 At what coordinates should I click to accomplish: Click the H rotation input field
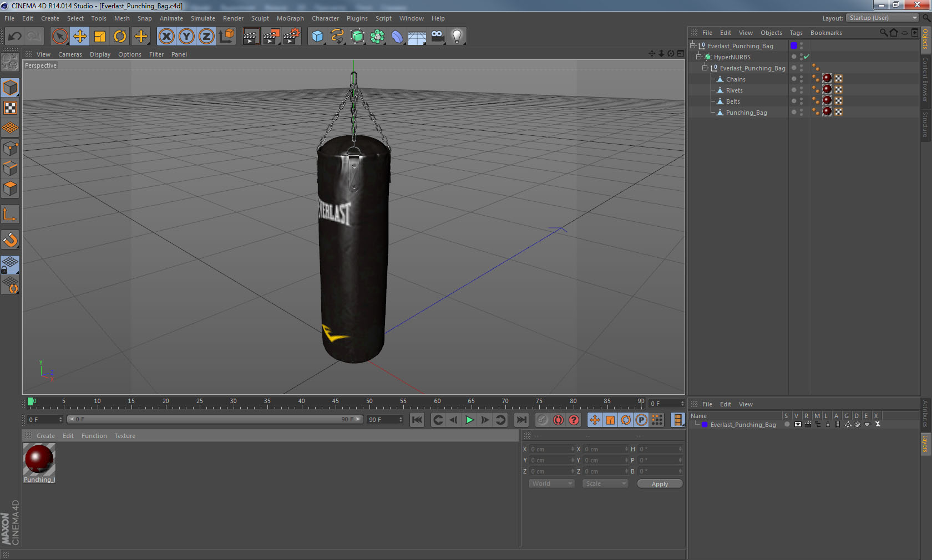(660, 449)
